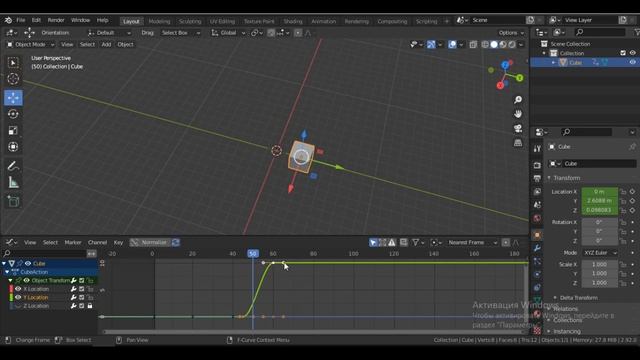Toggle X Location channel visibility eye

18,289
